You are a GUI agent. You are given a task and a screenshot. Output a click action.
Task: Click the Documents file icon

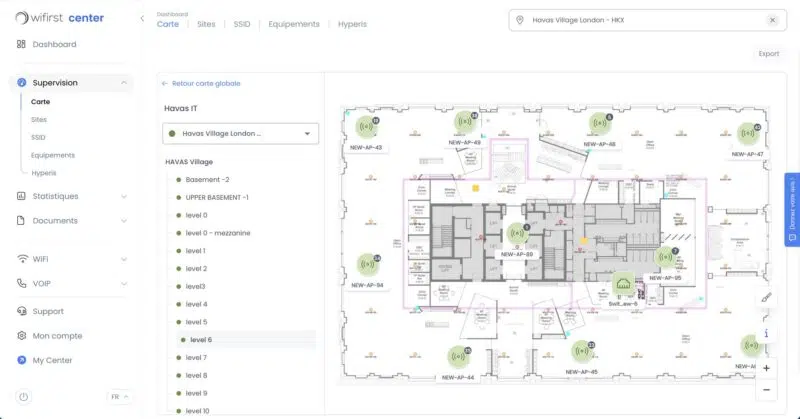pos(21,220)
